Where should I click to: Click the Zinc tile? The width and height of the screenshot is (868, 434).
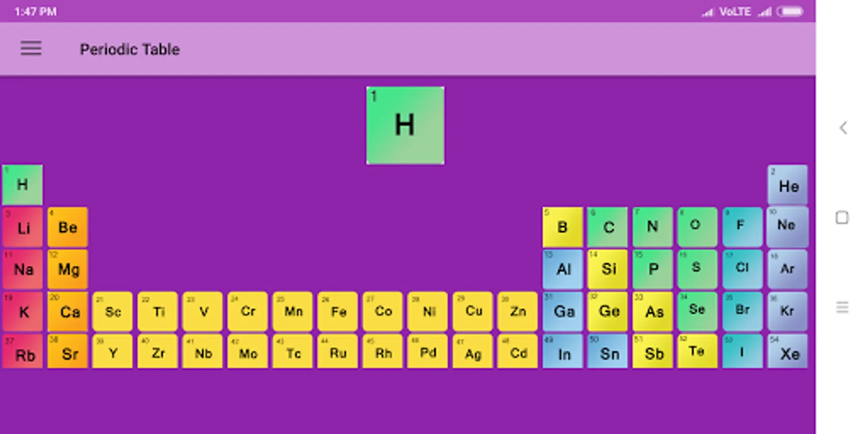[x=517, y=312]
